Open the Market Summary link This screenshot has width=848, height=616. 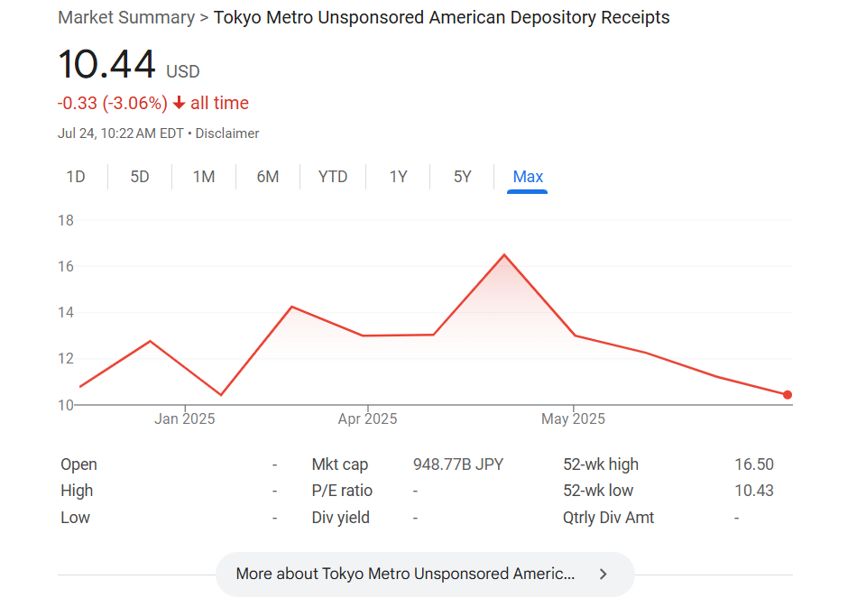(x=126, y=17)
